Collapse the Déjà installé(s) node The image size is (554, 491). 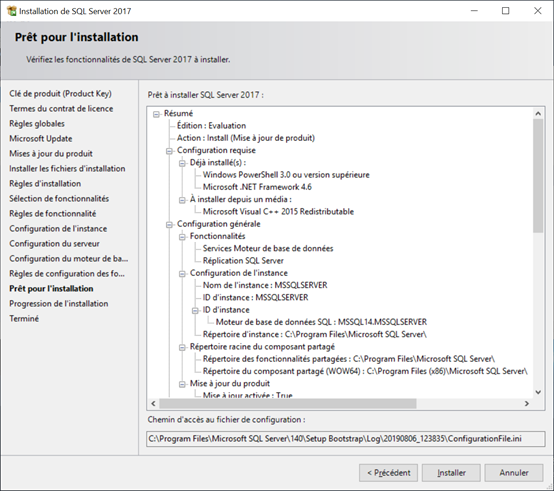point(182,163)
